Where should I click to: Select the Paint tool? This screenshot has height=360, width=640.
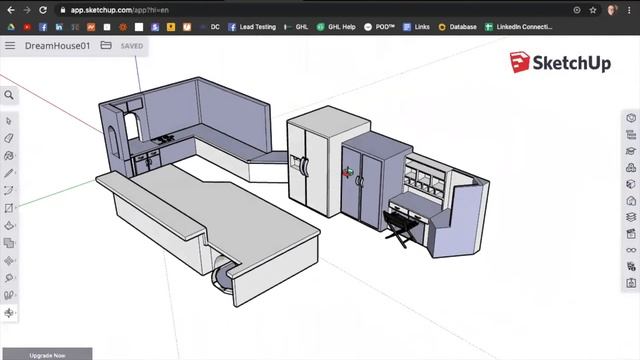coord(9,156)
